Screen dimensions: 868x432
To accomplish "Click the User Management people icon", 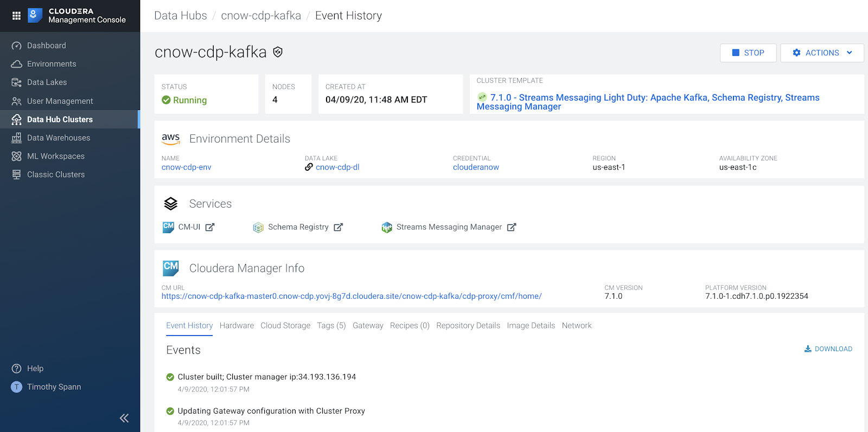I will coord(16,101).
